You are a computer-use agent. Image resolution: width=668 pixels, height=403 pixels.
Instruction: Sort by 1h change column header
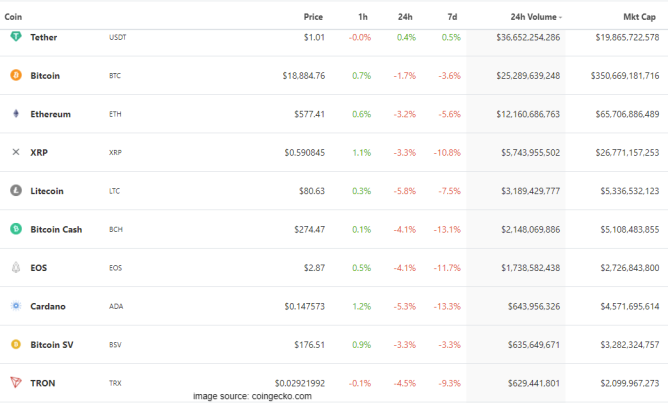click(x=363, y=17)
